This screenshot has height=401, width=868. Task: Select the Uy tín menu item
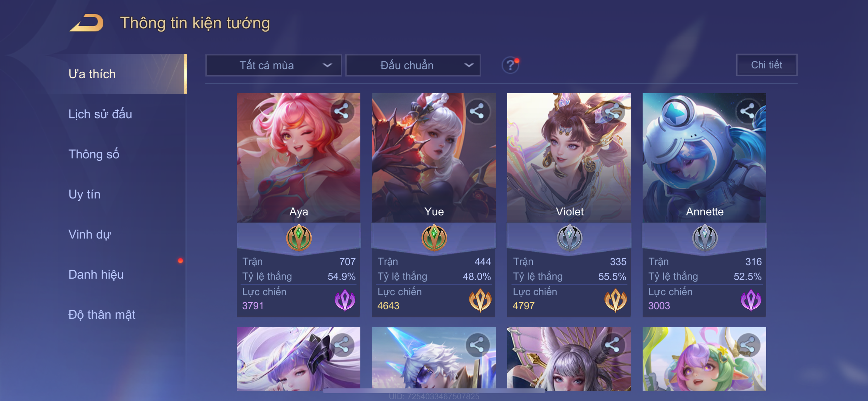(84, 194)
